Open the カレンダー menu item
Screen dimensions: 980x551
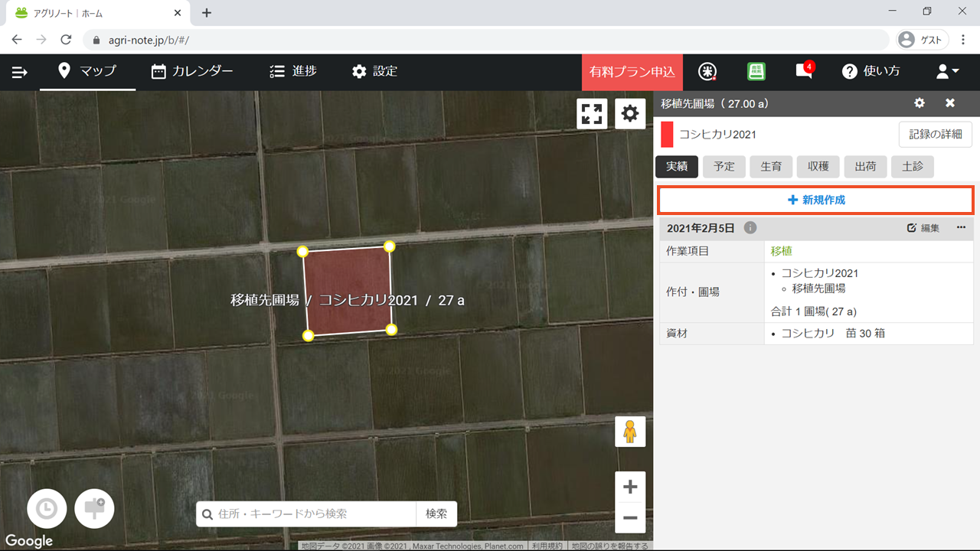[192, 71]
